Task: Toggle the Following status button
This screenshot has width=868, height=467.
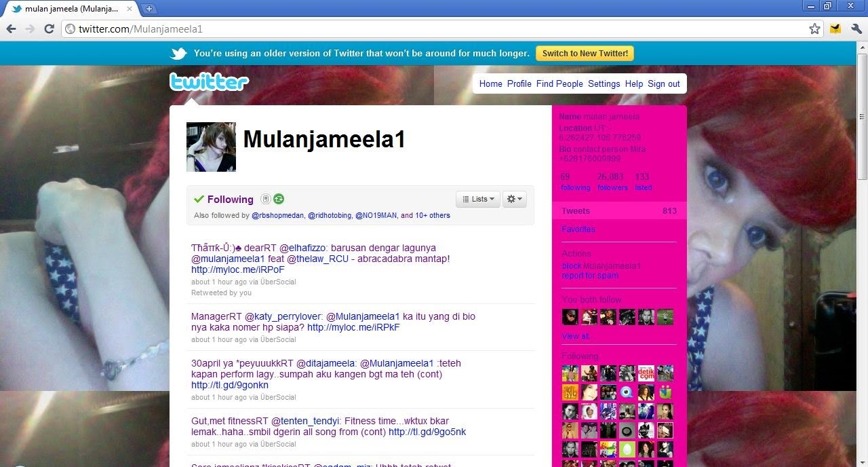Action: pyautogui.click(x=223, y=199)
